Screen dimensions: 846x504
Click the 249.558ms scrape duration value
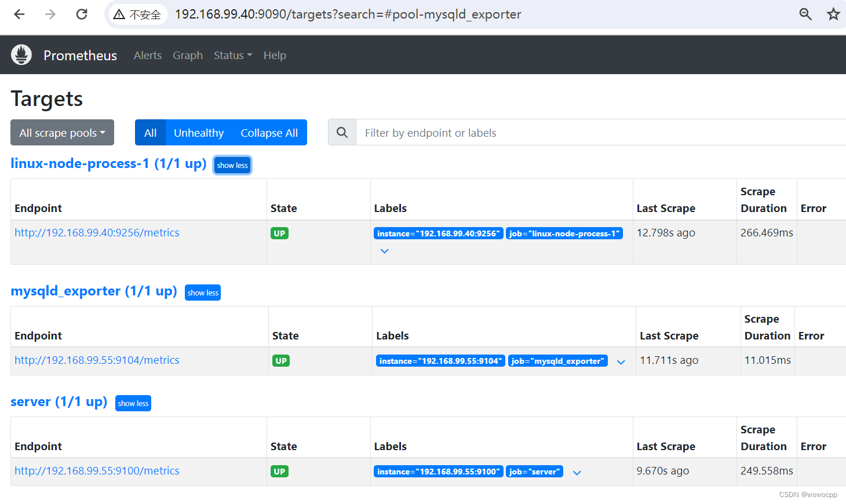(x=767, y=470)
